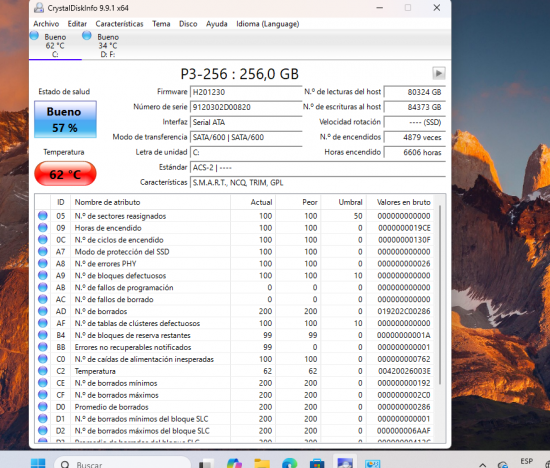Viewport: 550px width, 468px height.
Task: Open Microsoft Store from the taskbar
Action: coord(317,463)
